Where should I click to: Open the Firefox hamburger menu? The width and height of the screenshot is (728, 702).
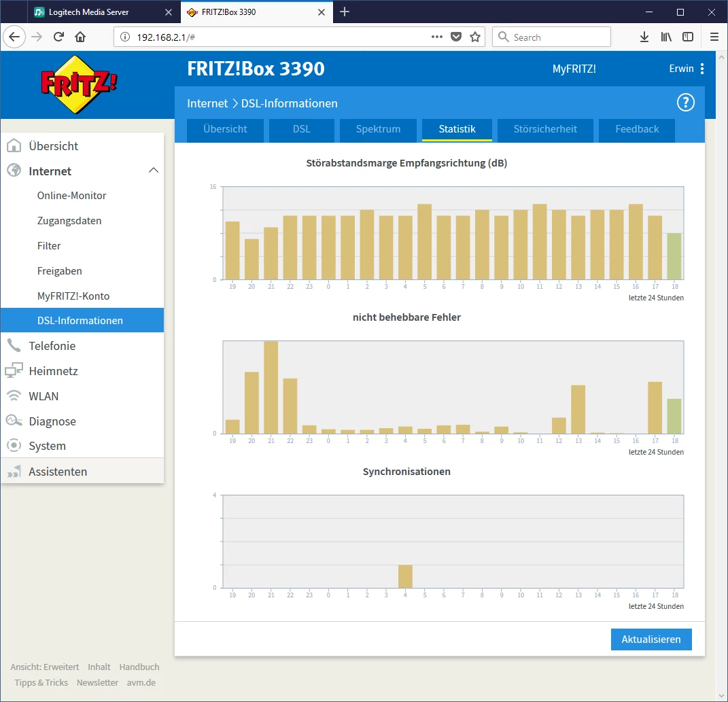tap(714, 37)
